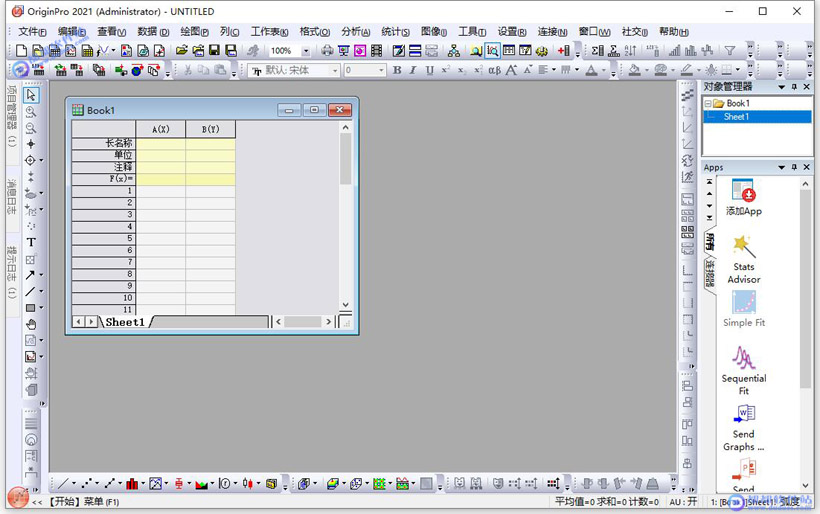820x514 pixels.
Task: Open the 绘图 menu
Action: coord(194,32)
